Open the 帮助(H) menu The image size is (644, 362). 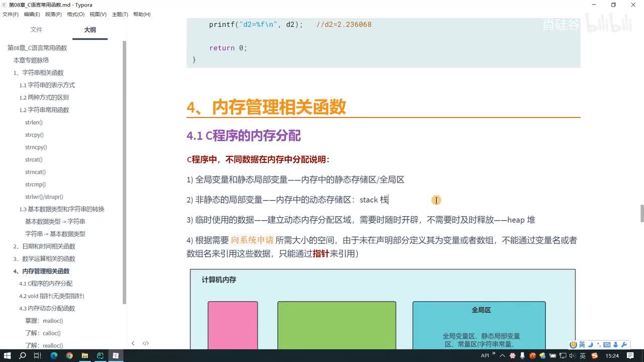[x=142, y=14]
